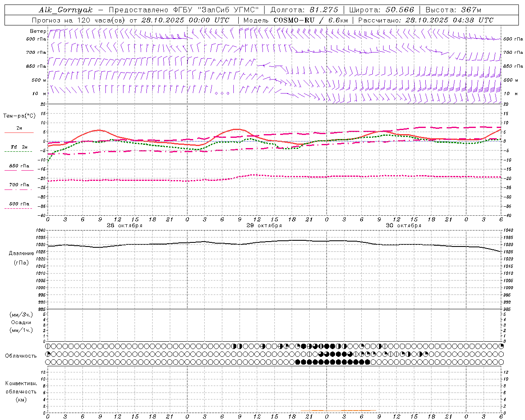Screen dimensions: 525x420
Task: Click the Ветер wind panel label
Action: click(x=38, y=31)
